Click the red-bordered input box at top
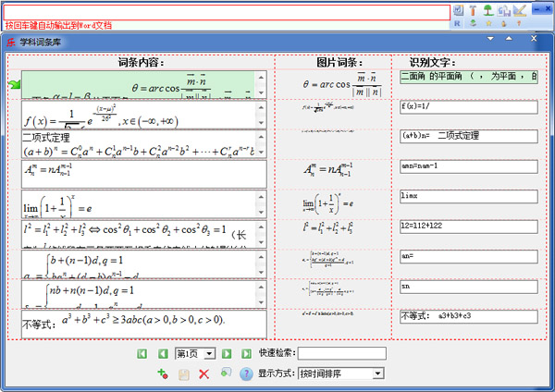This screenshot has width=555, height=392. pos(227,12)
